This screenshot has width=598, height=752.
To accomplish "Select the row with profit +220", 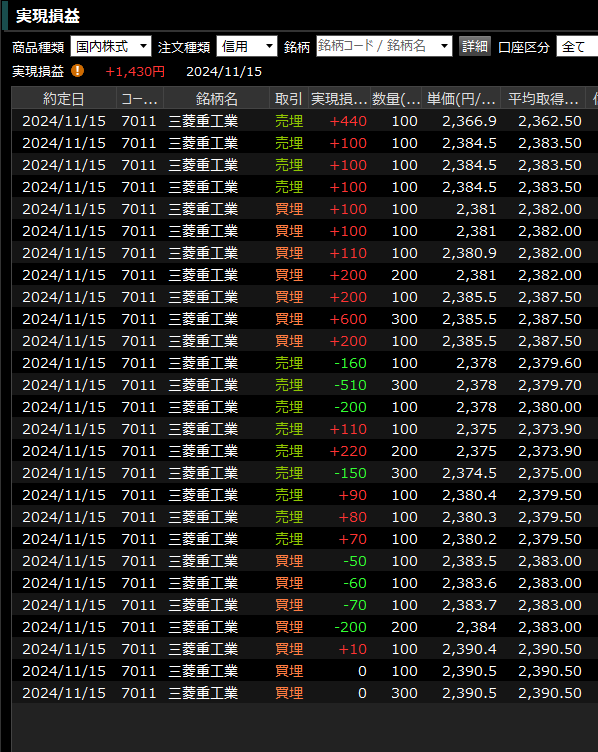I will (305, 451).
